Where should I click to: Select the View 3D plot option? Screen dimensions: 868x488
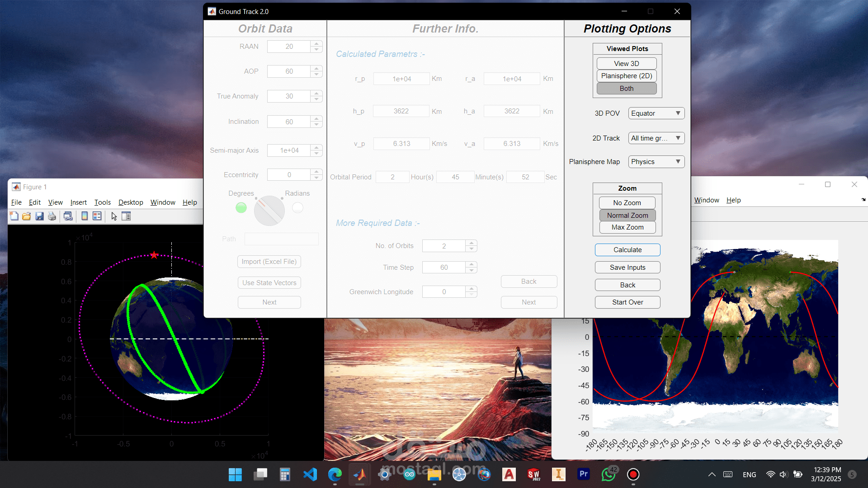click(626, 64)
